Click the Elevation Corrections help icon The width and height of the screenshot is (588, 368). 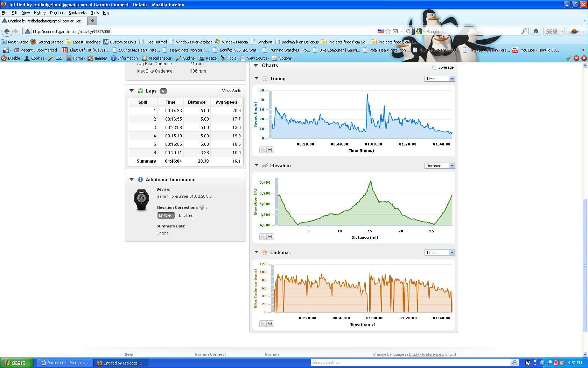(202, 207)
